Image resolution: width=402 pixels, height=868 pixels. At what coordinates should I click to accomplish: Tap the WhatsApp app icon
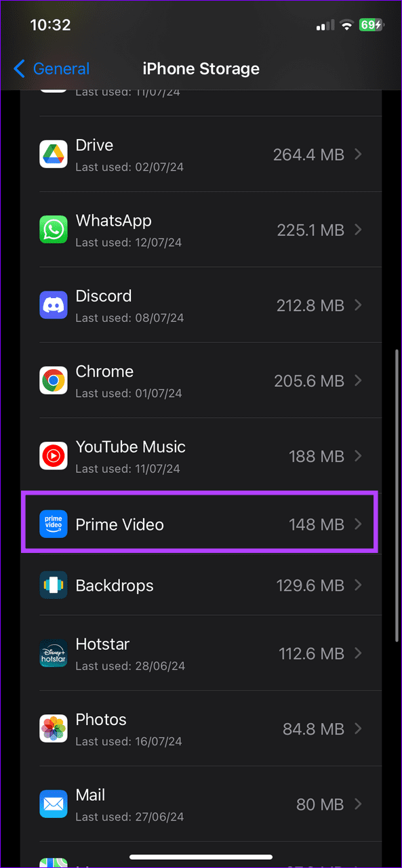pos(54,230)
